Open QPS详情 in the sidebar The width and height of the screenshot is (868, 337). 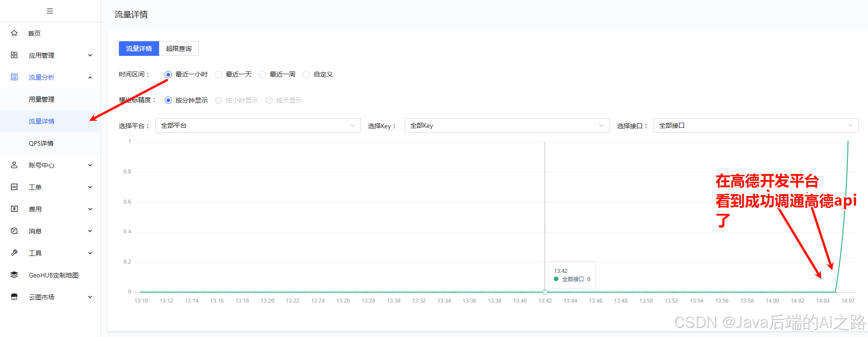coord(41,143)
